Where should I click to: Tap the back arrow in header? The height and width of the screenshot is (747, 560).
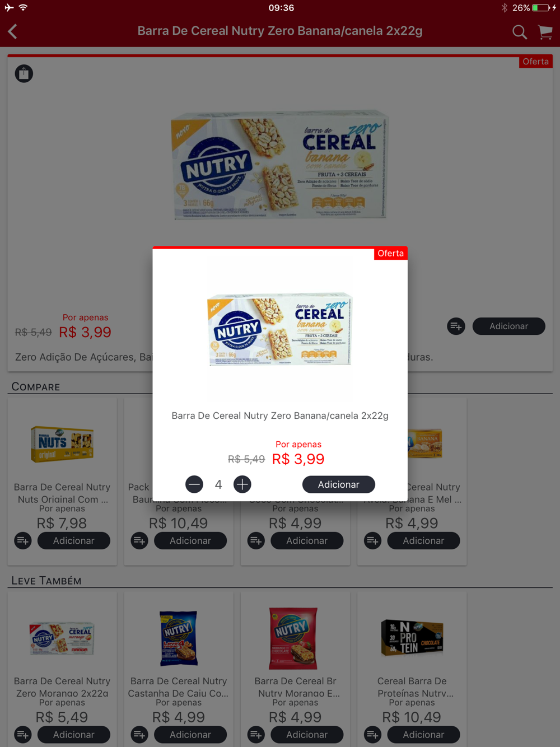click(13, 31)
